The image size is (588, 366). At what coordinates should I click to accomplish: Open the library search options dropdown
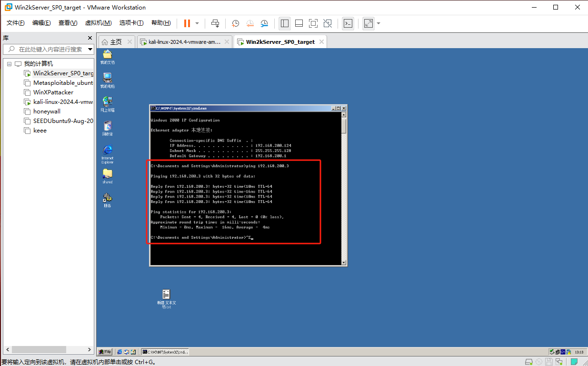coord(90,49)
